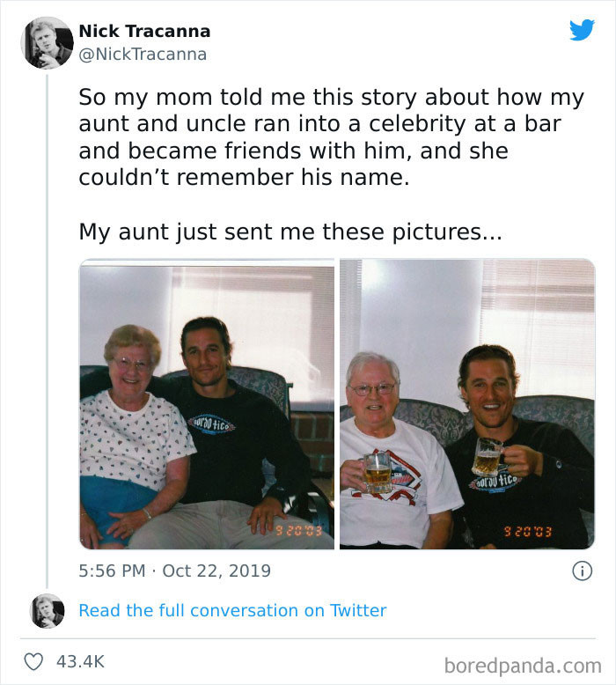Open right photo with beer mugs

(467, 404)
